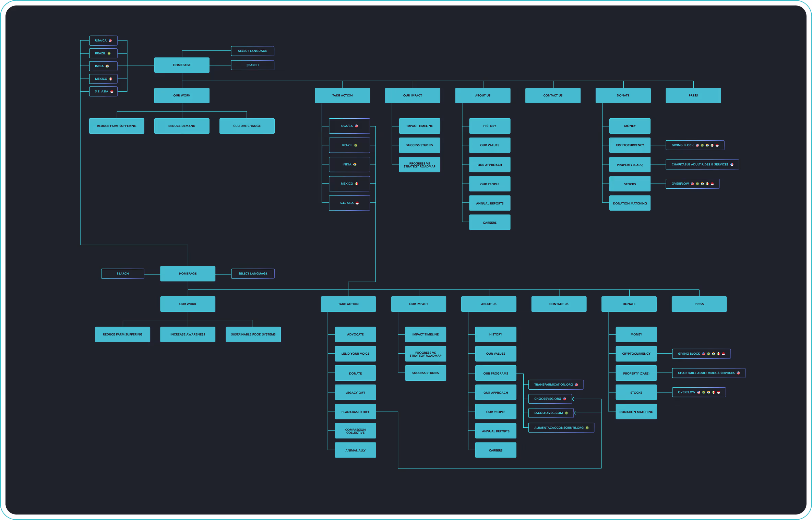Click the US flag in Chooseveg.org box

[565, 399]
